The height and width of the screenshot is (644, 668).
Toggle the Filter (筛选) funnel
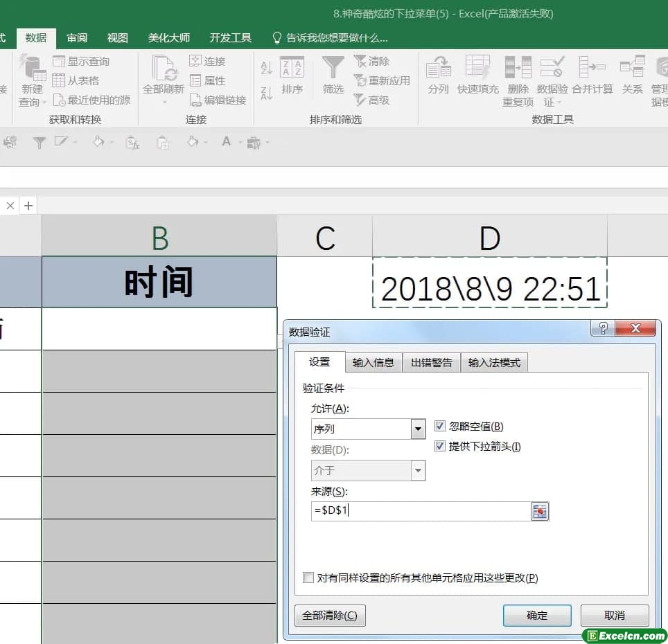coord(333,75)
